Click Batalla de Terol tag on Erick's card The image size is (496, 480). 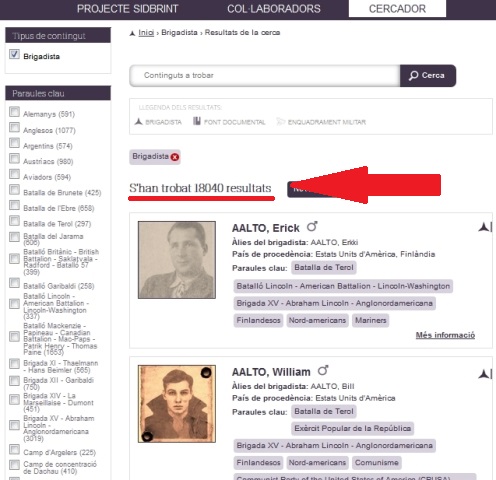(x=324, y=268)
